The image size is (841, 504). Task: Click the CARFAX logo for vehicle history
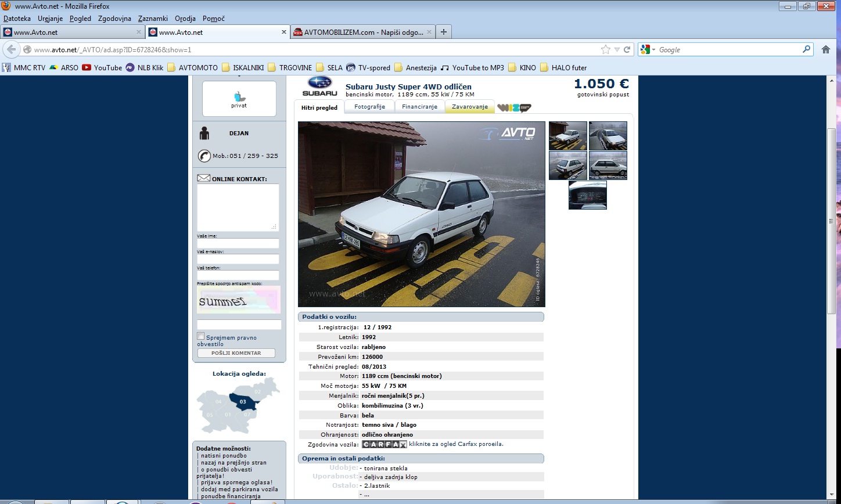coord(384,444)
